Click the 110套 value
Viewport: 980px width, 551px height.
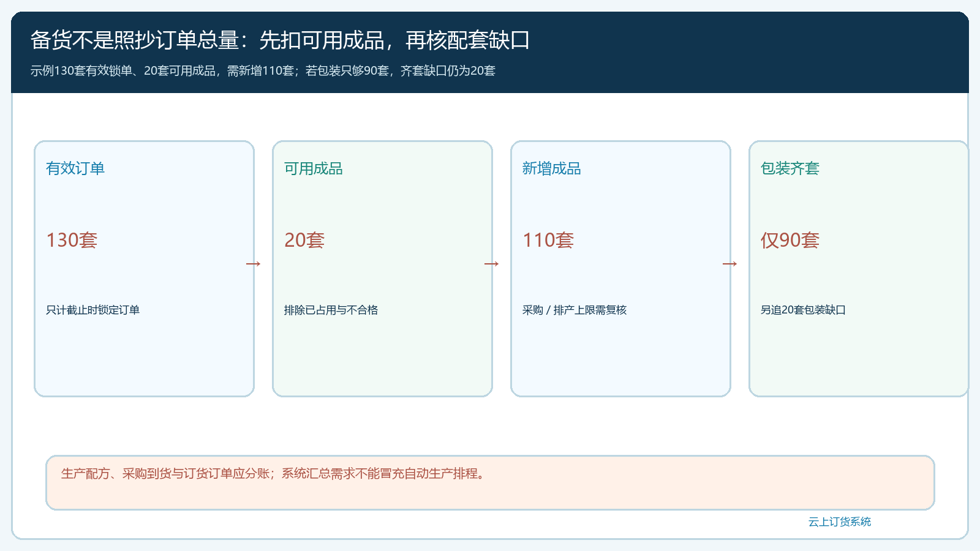(x=548, y=240)
